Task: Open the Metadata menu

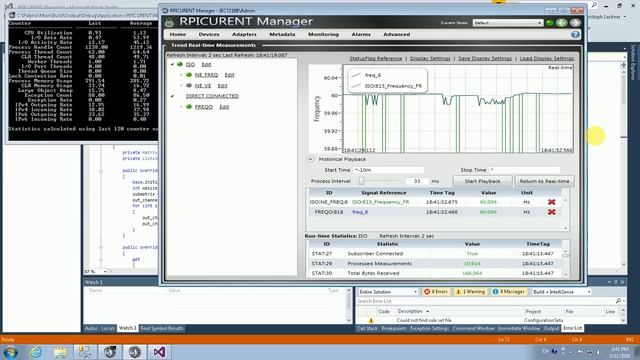Action: pos(282,35)
